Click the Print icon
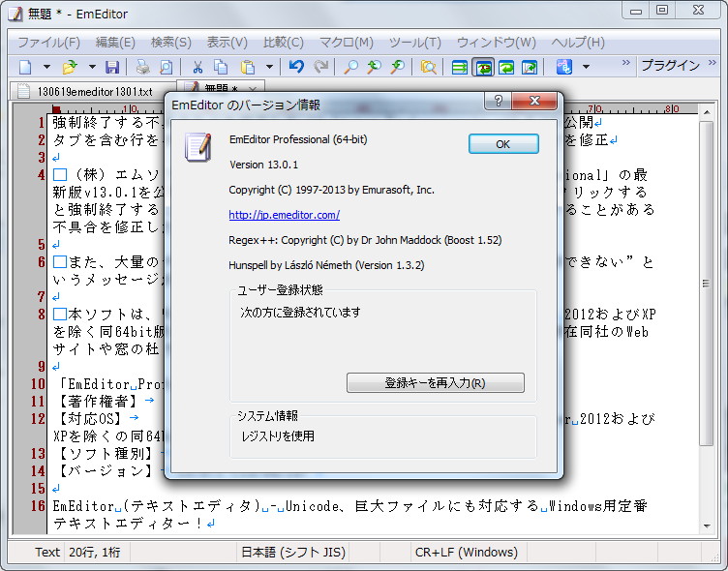 pyautogui.click(x=142, y=67)
